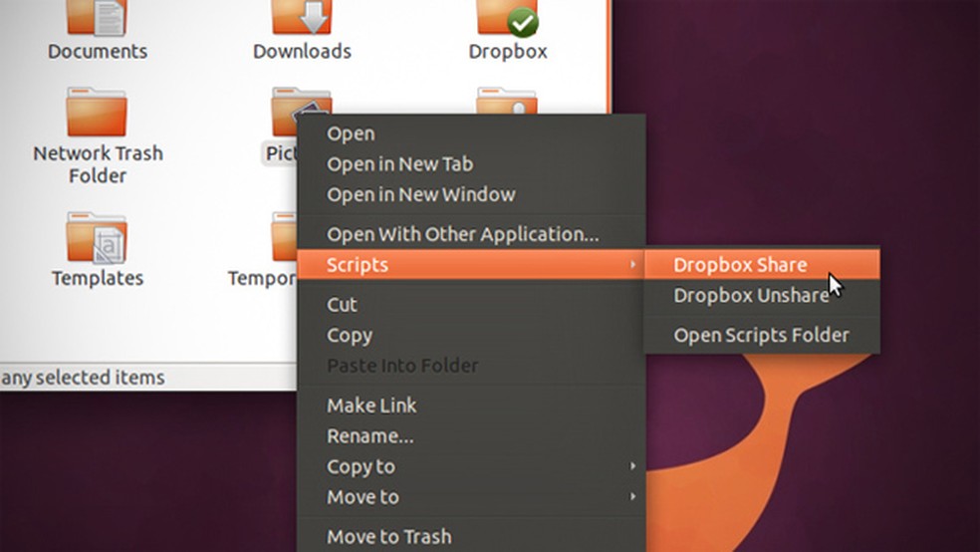Choose Open in New Tab
The image size is (980, 552).
471,164
